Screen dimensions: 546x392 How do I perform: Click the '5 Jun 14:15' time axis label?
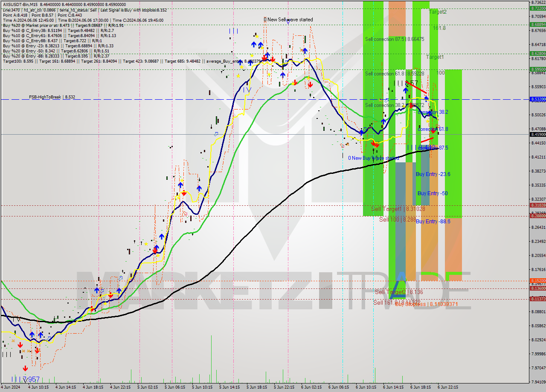tap(229, 387)
